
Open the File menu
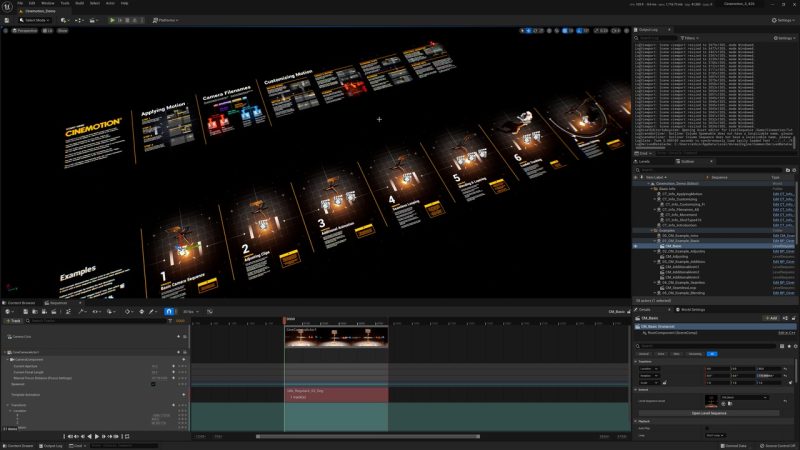(20, 3)
